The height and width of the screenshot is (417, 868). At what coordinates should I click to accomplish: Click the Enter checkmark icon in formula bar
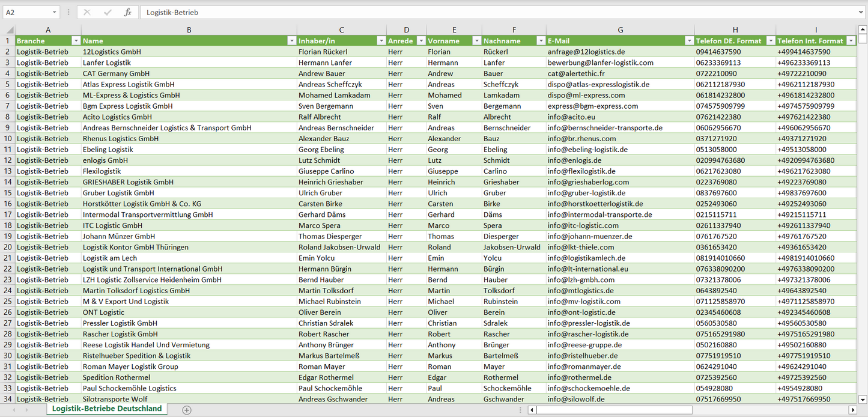[108, 12]
